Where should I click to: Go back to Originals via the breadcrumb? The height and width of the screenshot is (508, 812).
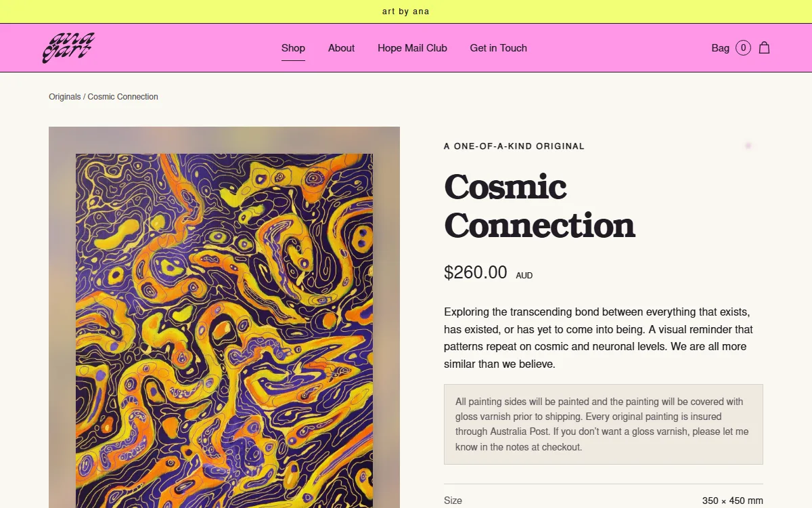click(x=65, y=97)
